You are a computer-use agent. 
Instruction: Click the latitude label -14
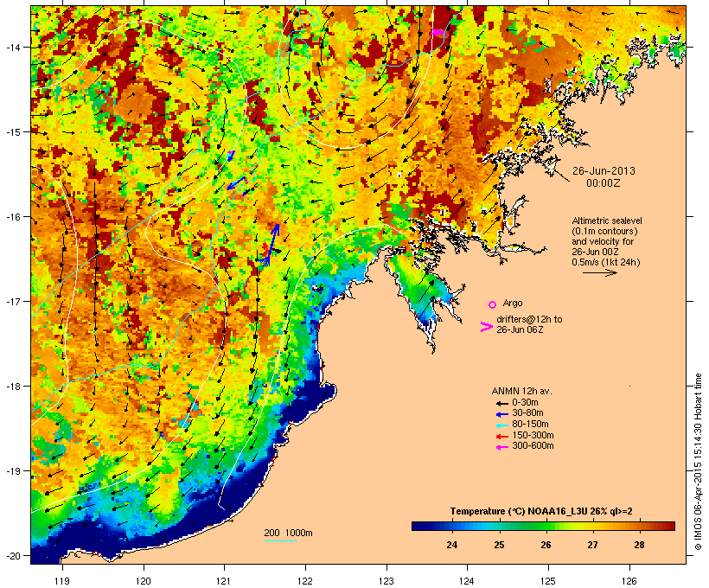(12, 48)
